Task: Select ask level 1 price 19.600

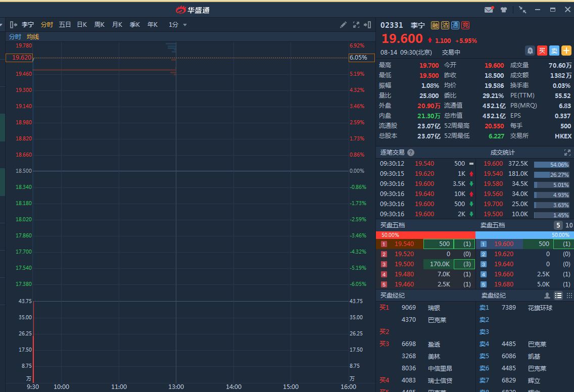Action: pos(504,244)
